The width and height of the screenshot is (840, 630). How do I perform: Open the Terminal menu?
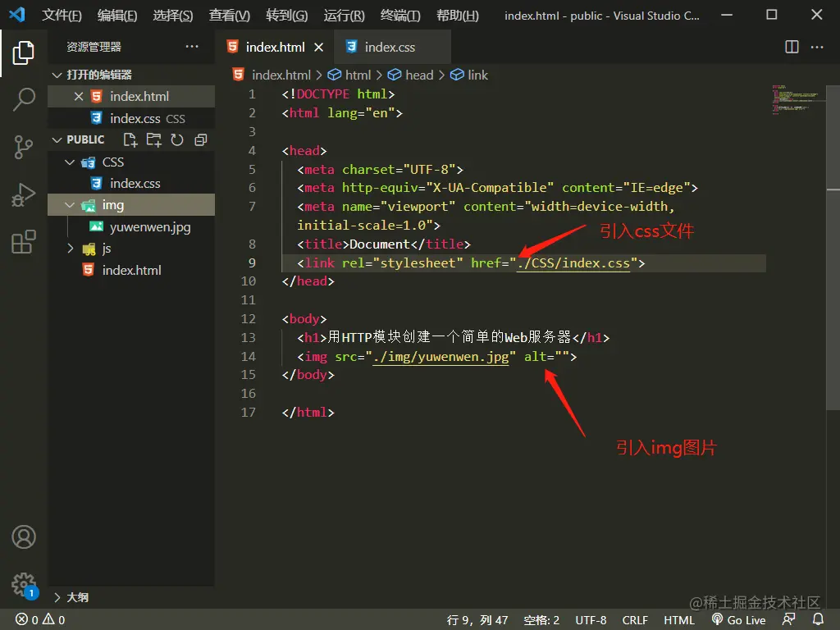400,15
